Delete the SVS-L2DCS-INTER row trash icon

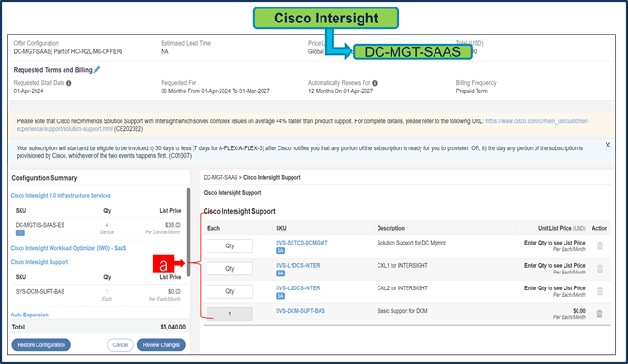coord(600,291)
